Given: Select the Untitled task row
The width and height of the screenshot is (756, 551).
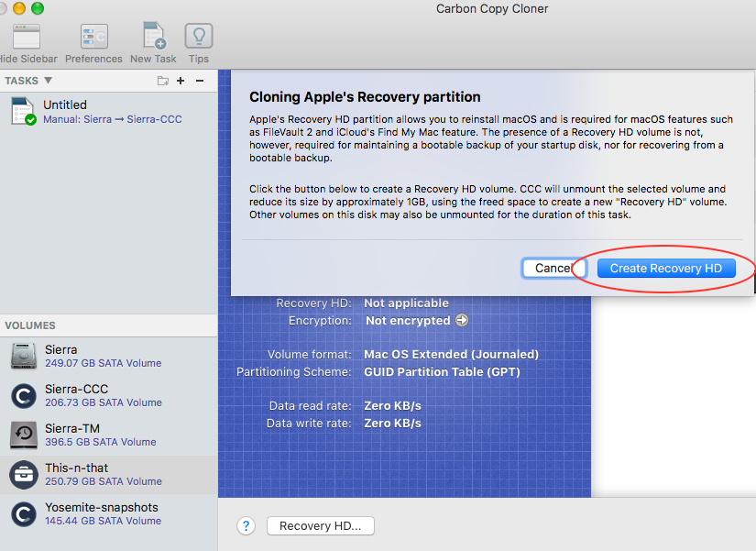Looking at the screenshot, I should [108, 112].
